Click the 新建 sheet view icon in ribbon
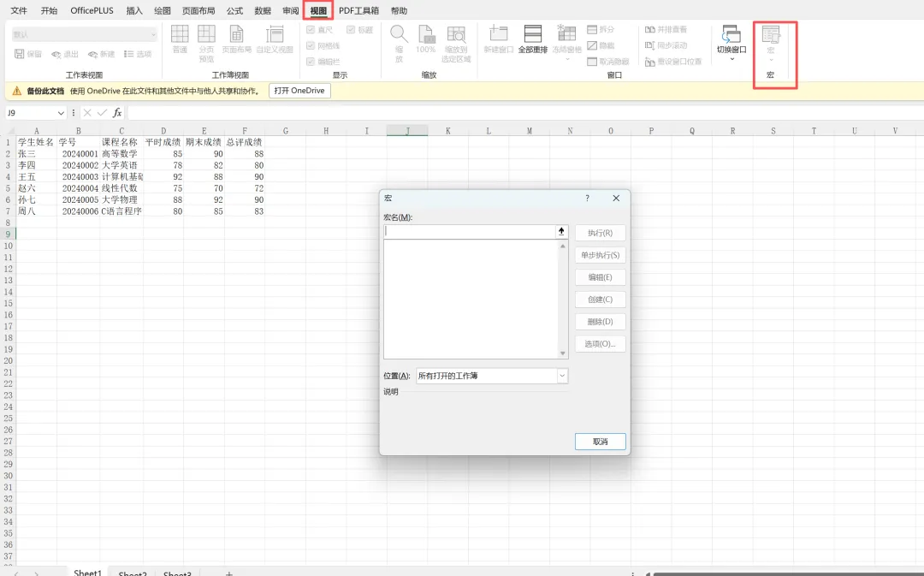924x576 pixels. (92, 54)
